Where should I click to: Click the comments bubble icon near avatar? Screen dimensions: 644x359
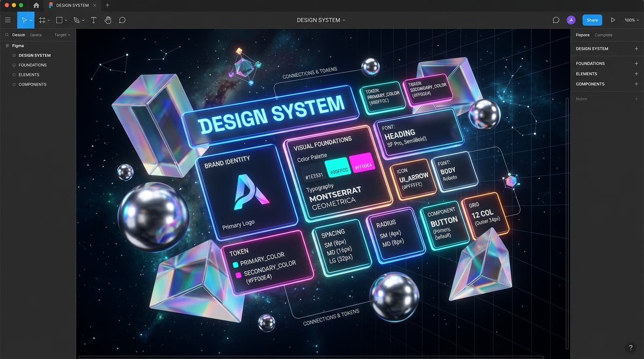(556, 20)
